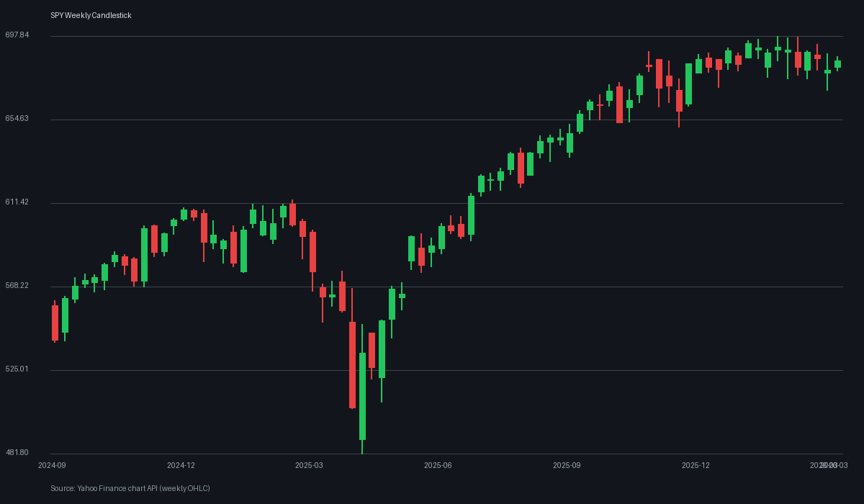Image resolution: width=864 pixels, height=504 pixels.
Task: Click the last green candle on the right
Action: (x=837, y=64)
